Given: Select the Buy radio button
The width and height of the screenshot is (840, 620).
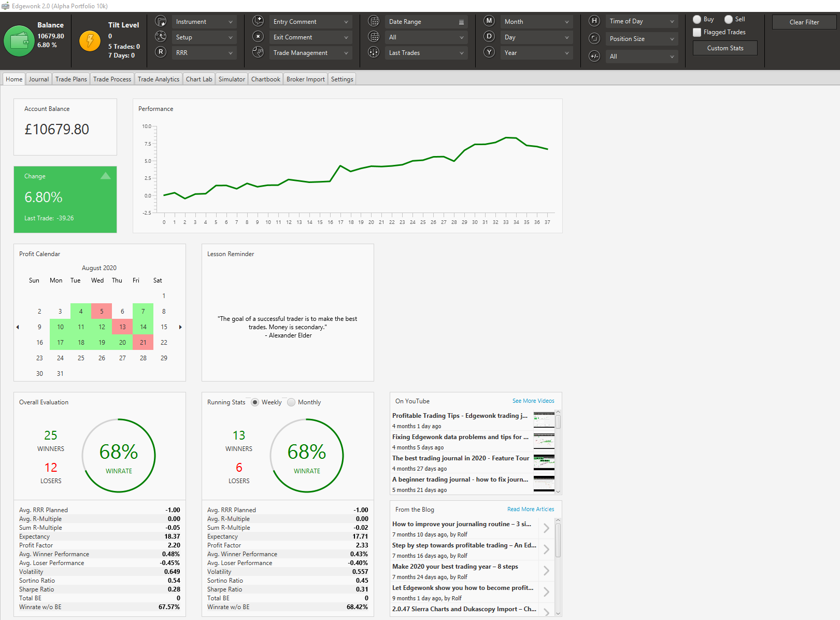Looking at the screenshot, I should [697, 19].
